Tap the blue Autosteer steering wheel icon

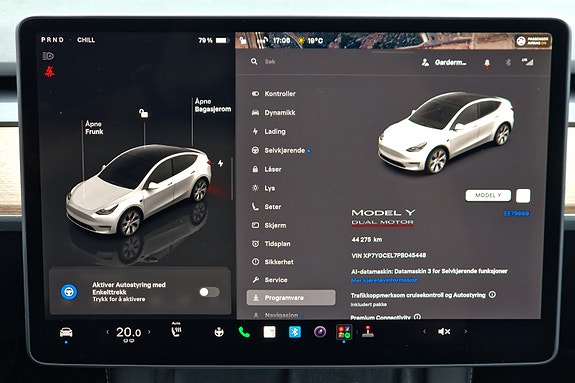(69, 292)
